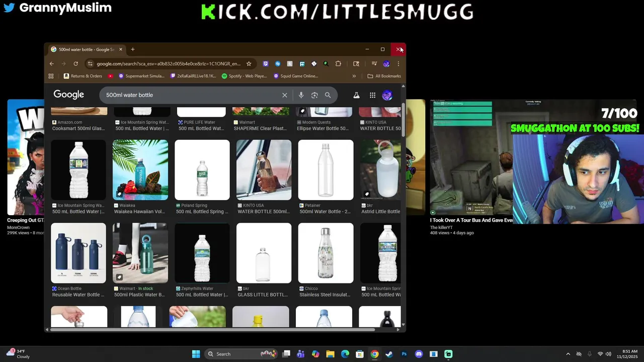The width and height of the screenshot is (644, 362).
Task: Open the Ocean Bottle reusable bottle image
Action: 78,253
